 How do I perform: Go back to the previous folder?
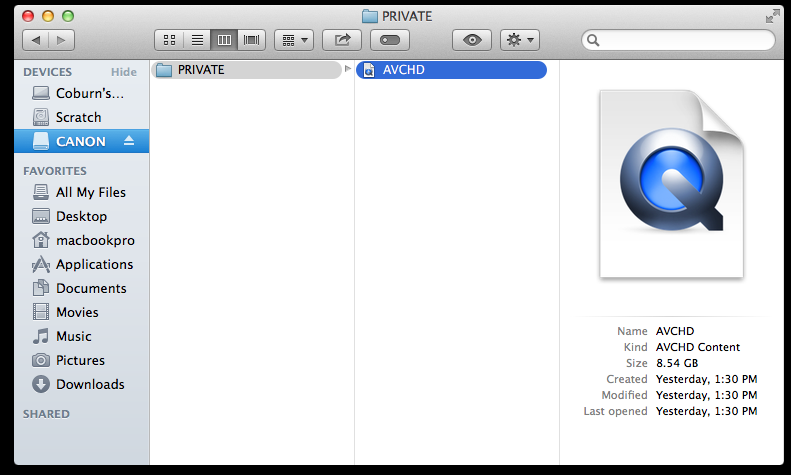(35, 40)
